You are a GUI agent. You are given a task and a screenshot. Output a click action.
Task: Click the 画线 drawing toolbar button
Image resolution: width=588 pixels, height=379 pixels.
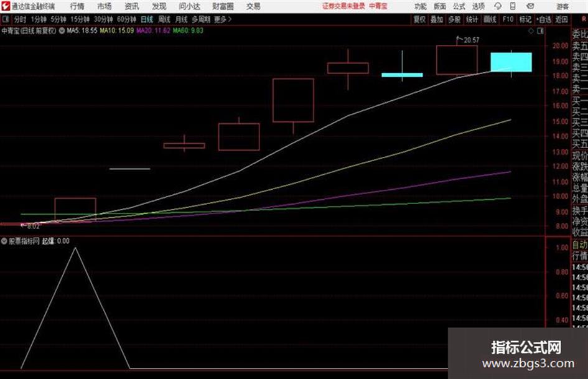coord(490,19)
